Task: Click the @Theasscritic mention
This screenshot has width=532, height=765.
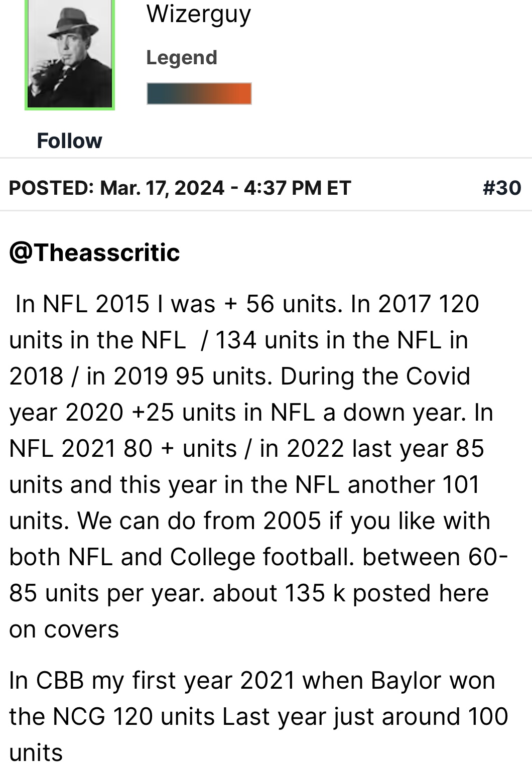Action: coord(94,252)
